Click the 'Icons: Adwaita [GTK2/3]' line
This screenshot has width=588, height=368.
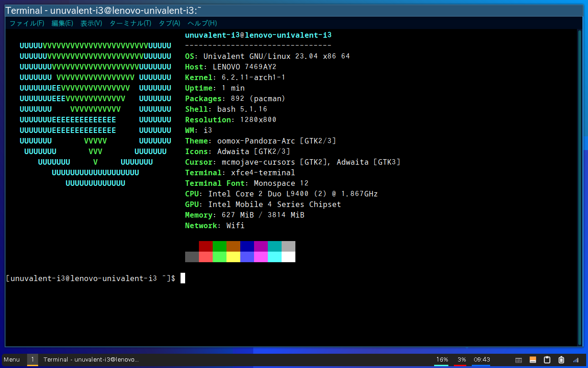tap(237, 151)
